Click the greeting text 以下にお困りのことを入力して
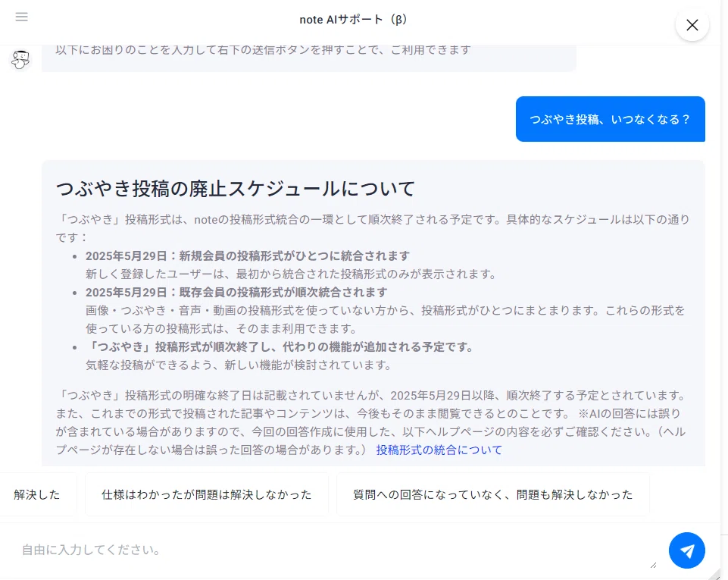Viewport: 728px width, 580px height. click(264, 50)
